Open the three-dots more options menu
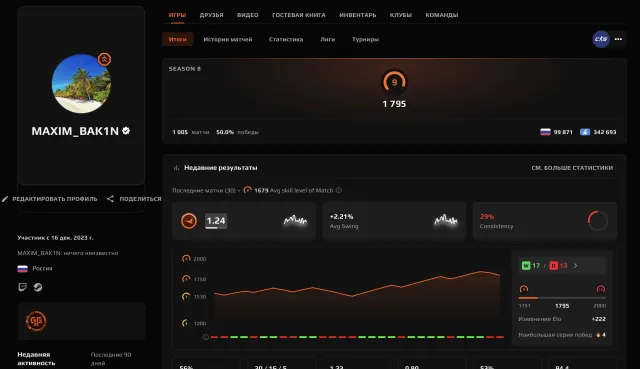Image resolution: width=640 pixels, height=369 pixels. coord(618,39)
